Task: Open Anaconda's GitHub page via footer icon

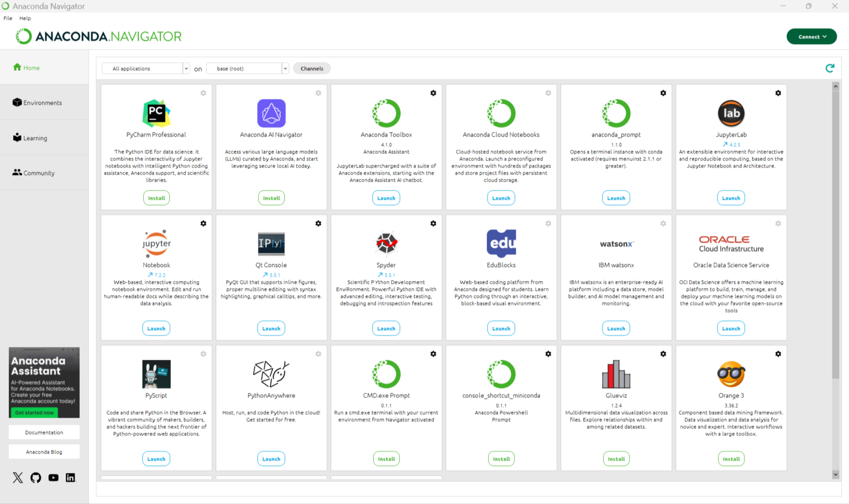Action: 35,477
